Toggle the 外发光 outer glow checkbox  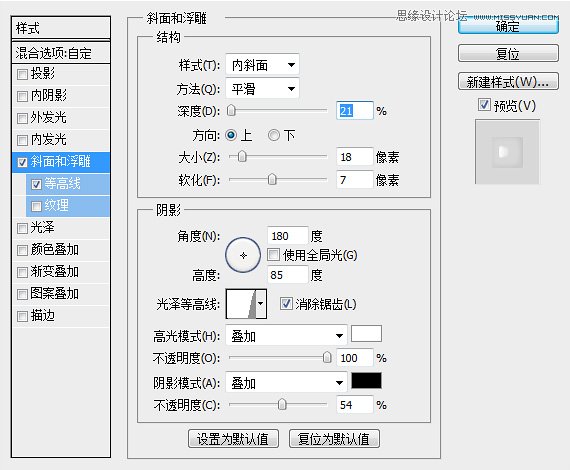point(22,118)
